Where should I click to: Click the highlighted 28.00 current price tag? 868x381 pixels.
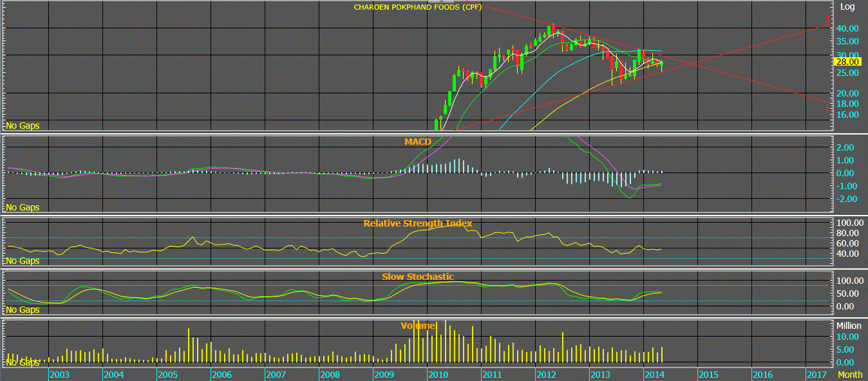coord(847,62)
